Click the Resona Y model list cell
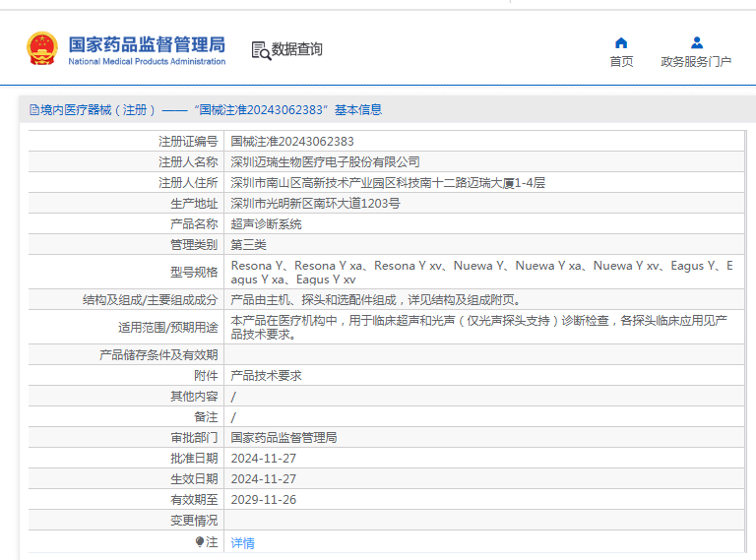This screenshot has height=560, width=756. 482,273
